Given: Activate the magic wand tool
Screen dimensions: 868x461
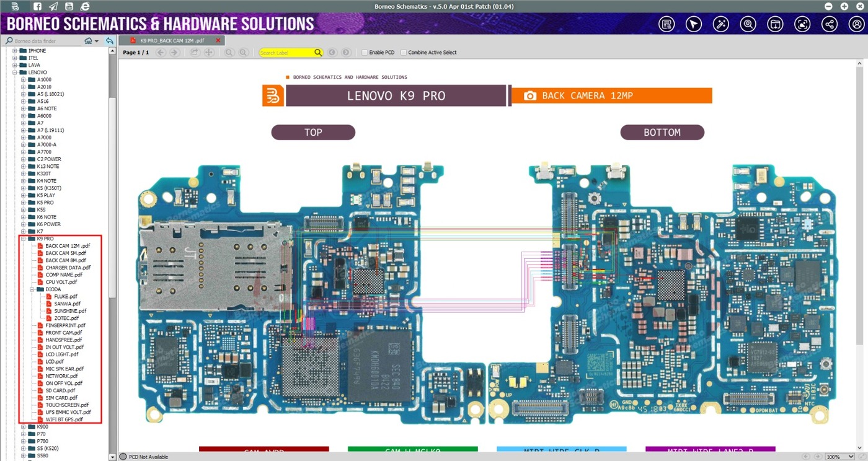Looking at the screenshot, I should pos(720,24).
